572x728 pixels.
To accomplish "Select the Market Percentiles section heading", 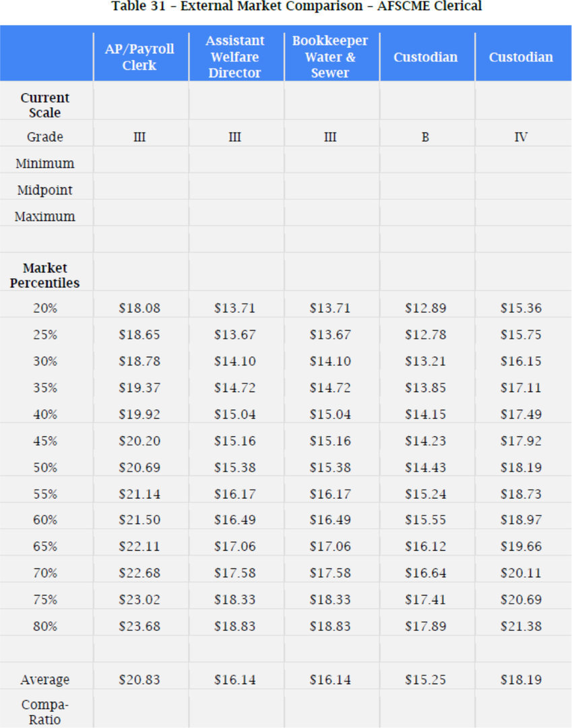I will tap(45, 276).
